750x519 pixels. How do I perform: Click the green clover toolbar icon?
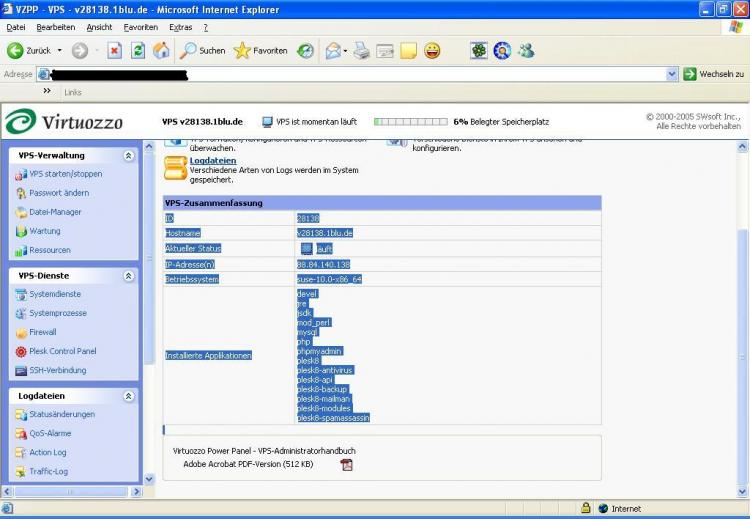tap(479, 50)
